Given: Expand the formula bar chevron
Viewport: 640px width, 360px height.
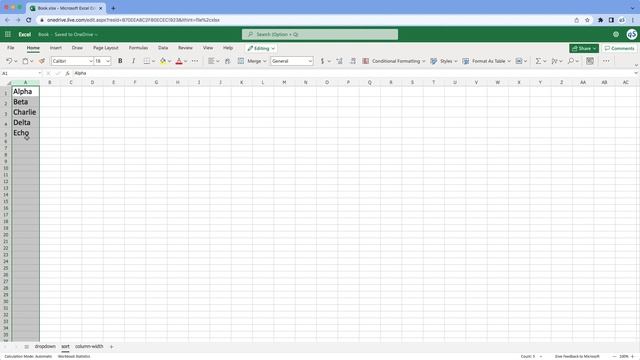Looking at the screenshot, I should [636, 73].
